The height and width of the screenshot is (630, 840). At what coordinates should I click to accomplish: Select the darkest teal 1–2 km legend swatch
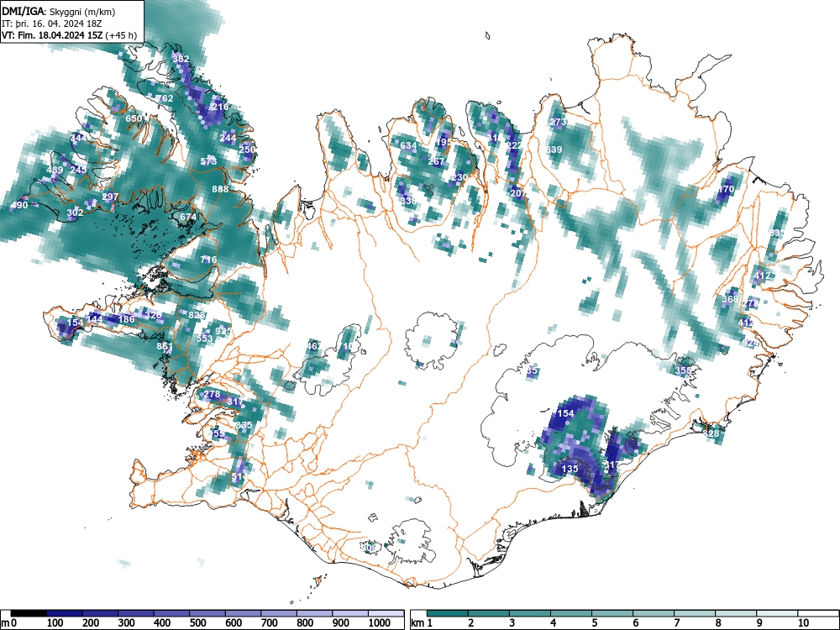448,613
